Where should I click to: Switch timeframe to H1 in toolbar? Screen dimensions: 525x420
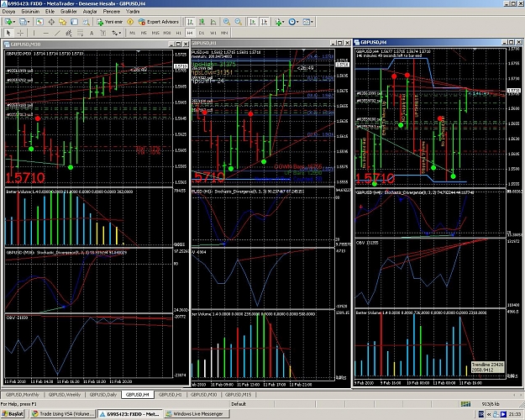[178, 33]
